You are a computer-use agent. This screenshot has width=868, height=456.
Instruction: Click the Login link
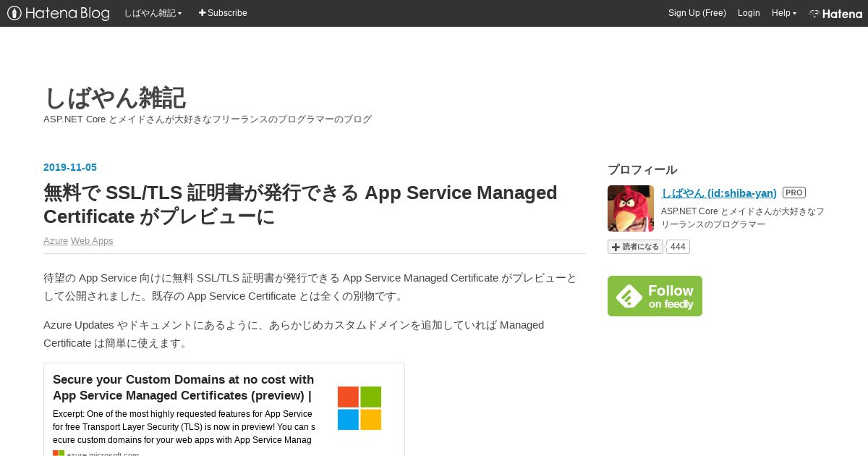click(x=749, y=13)
